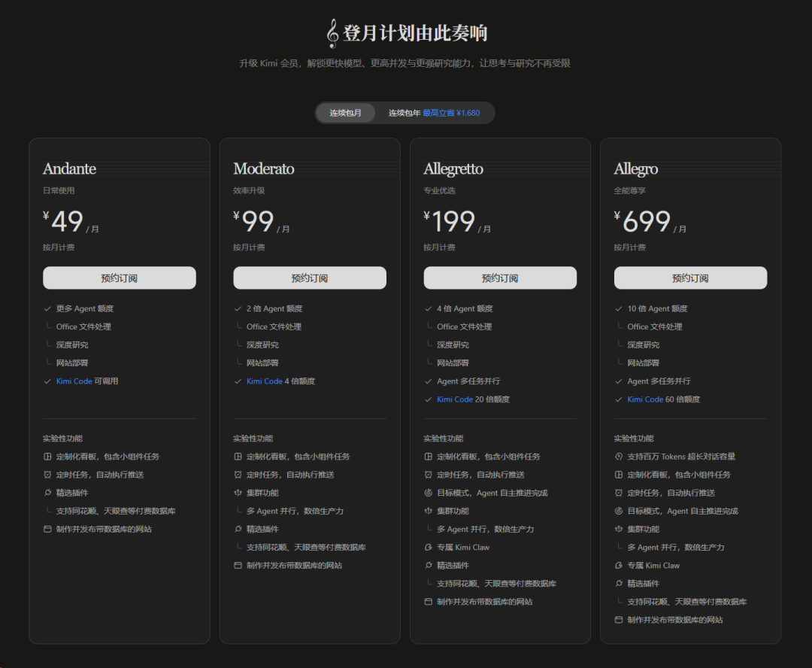
Task: Click checkmark beside 更多 Agent 额度
Action: (47, 309)
